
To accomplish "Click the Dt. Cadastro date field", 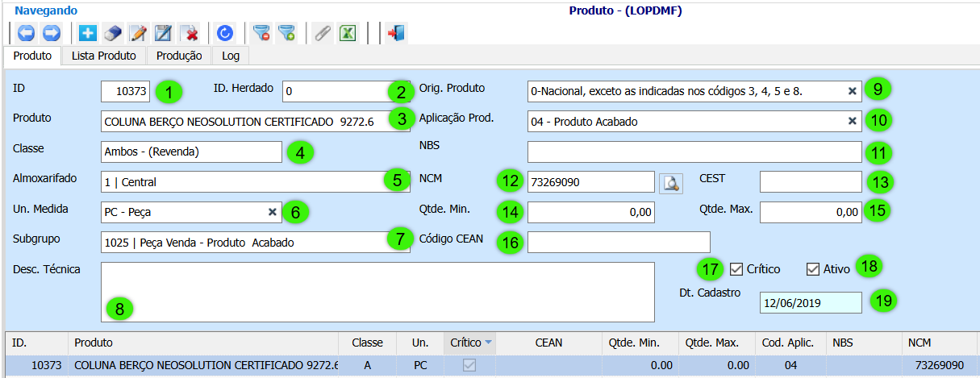I will point(811,302).
